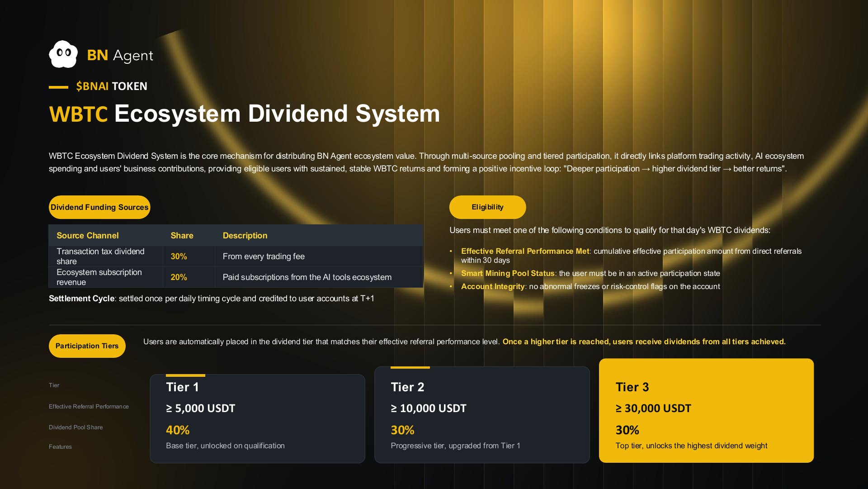Click Effective Referral Performance Met bullet

[631, 256]
